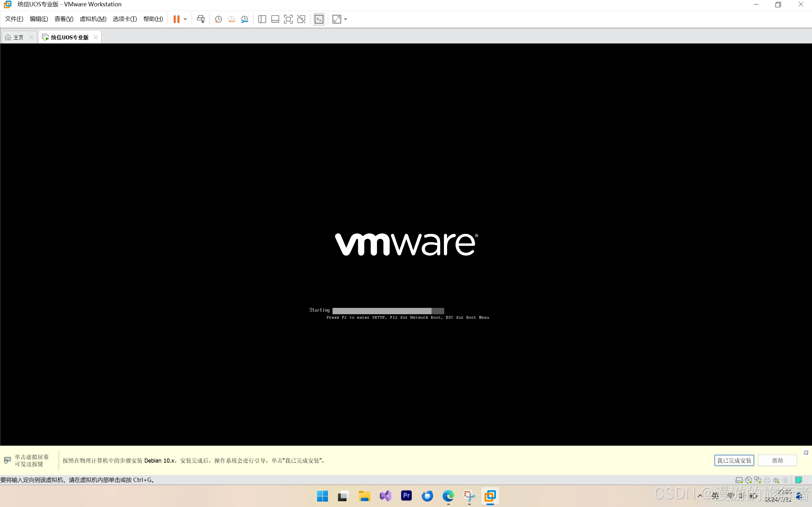Open the 查看(V) menu
The width and height of the screenshot is (812, 507).
point(64,19)
